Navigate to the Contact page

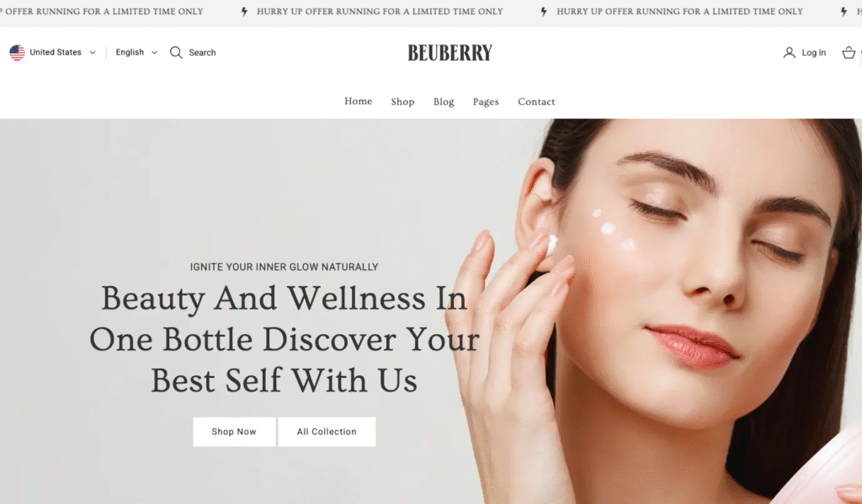point(536,102)
